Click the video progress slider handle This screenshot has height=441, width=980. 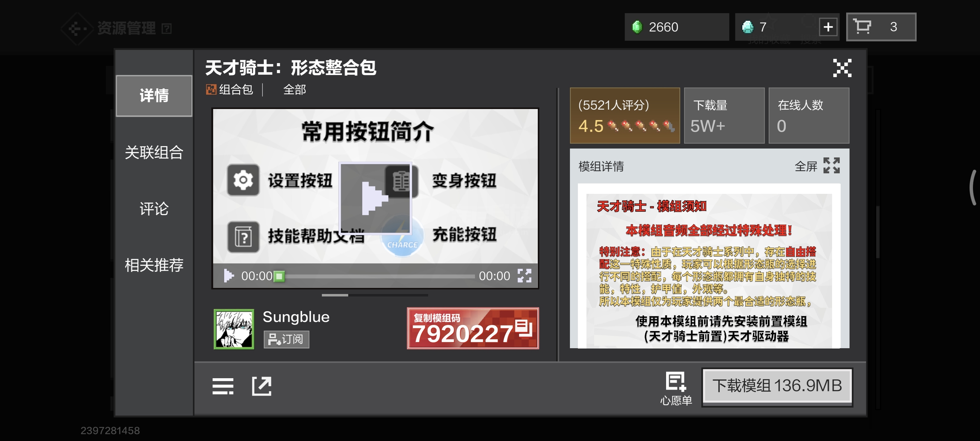point(280,276)
